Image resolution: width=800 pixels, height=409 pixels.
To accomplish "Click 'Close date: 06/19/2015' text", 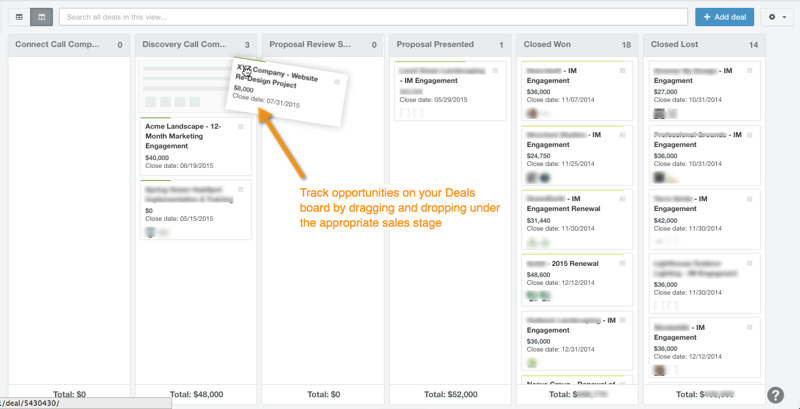I will [179, 166].
